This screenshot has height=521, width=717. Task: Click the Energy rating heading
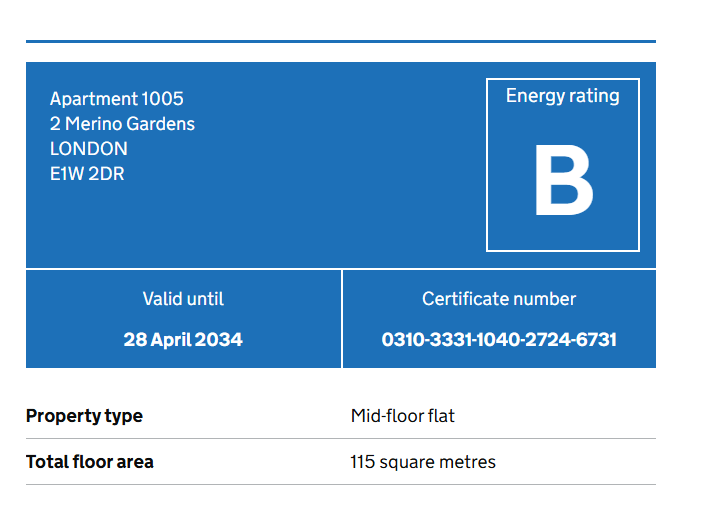click(x=562, y=96)
